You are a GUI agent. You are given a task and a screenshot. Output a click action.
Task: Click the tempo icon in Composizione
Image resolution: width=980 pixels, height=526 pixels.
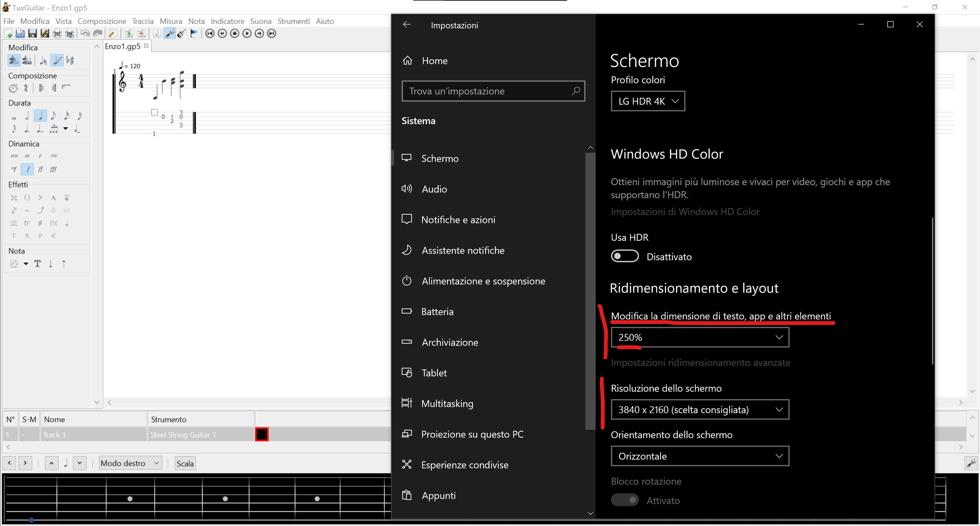pyautogui.click(x=13, y=88)
